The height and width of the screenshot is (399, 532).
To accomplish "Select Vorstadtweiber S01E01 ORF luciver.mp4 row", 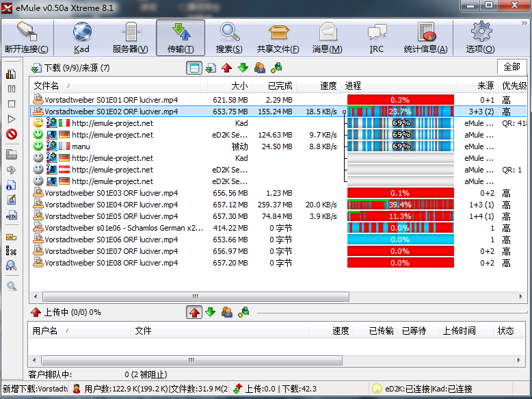I will coord(278,100).
